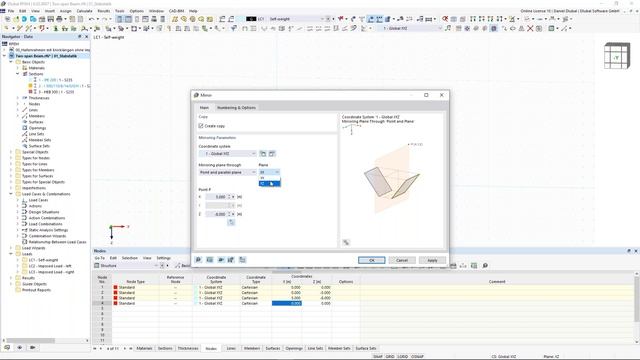Screen dimensions: 640x360
Task: Select the highlighted YZ plane option in list
Action: (x=269, y=184)
